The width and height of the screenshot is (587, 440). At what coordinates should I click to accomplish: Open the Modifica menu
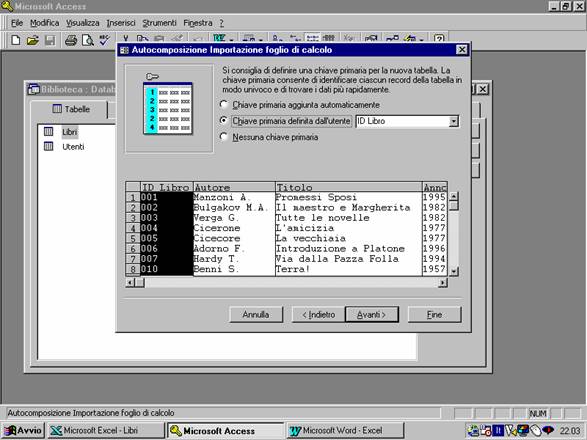[45, 23]
